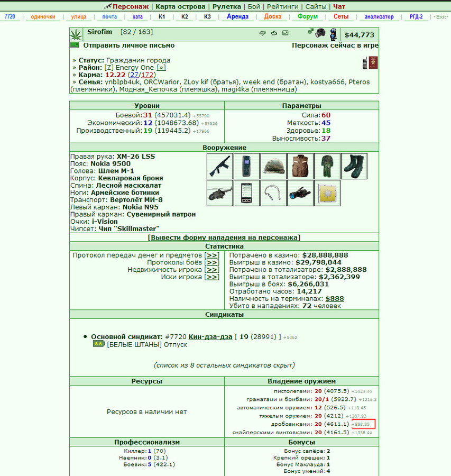451x476 pixels.
Task: Open the camera photo icon
Action: click(x=320, y=33)
